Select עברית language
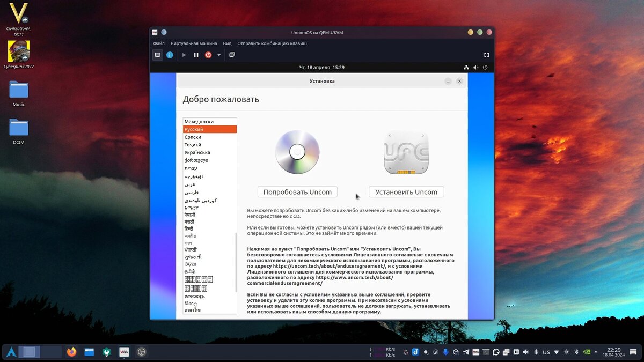The width and height of the screenshot is (644, 362). [210, 168]
